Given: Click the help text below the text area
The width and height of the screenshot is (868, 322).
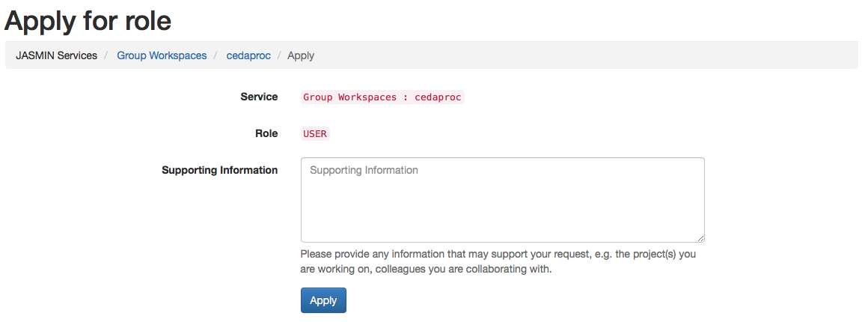Looking at the screenshot, I should click(498, 254).
